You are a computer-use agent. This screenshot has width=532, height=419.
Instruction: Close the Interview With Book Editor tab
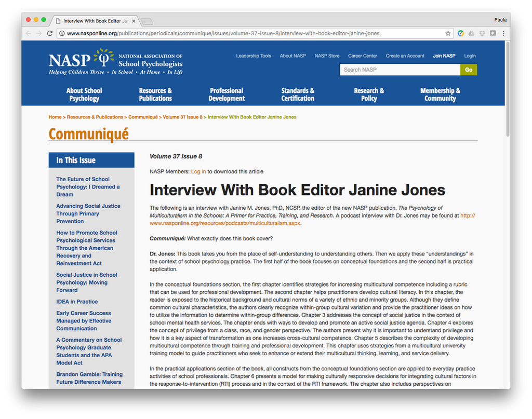click(x=134, y=21)
